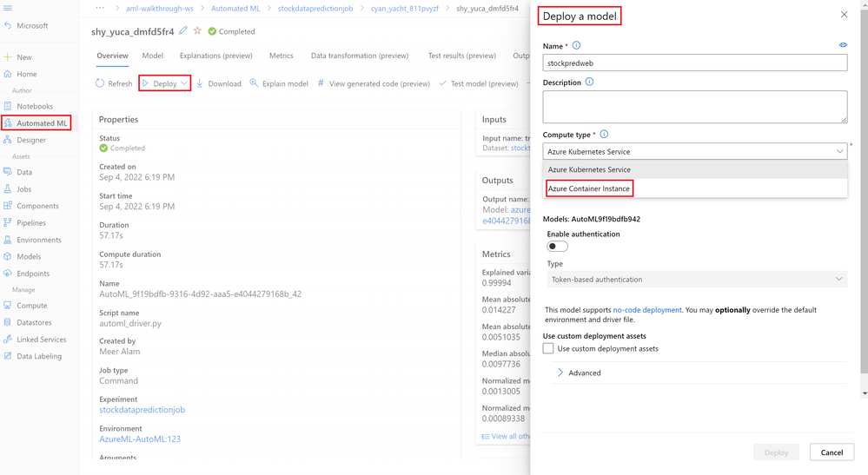Click View all other metrics link
Viewport: 868px width, 475px height.
pos(506,436)
